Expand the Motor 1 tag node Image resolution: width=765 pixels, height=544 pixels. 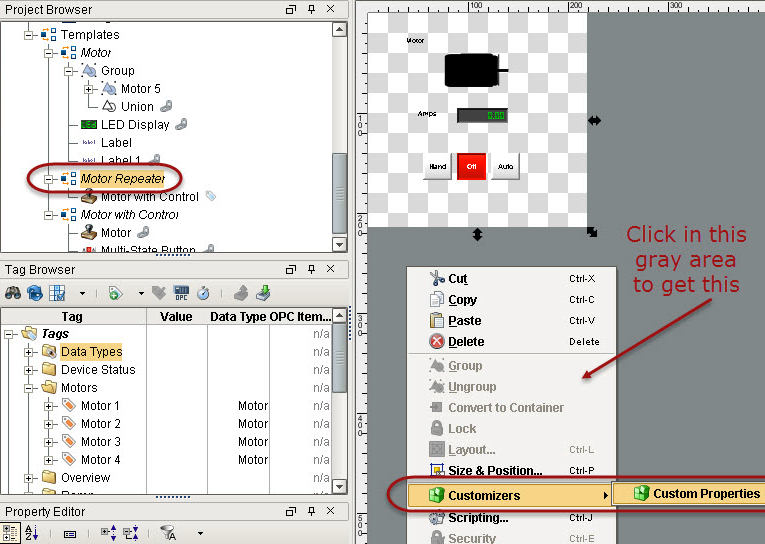click(49, 406)
